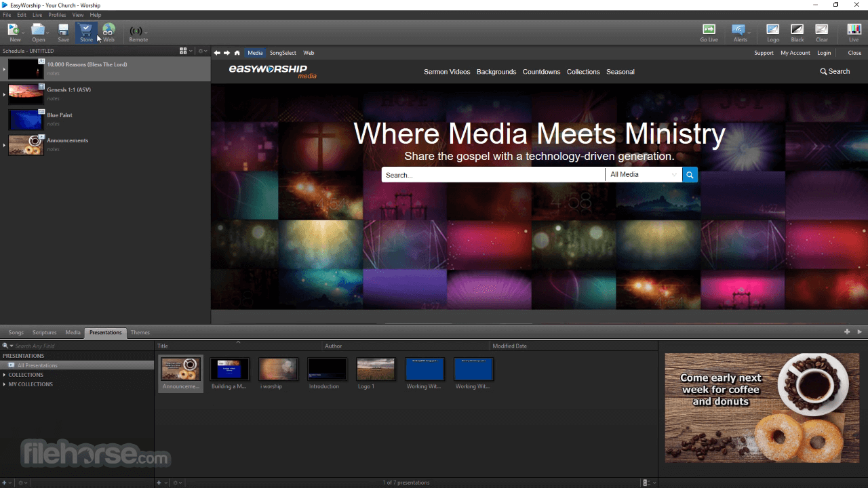This screenshot has height=488, width=868.
Task: Open the New button dropdown arrow
Action: point(23,32)
